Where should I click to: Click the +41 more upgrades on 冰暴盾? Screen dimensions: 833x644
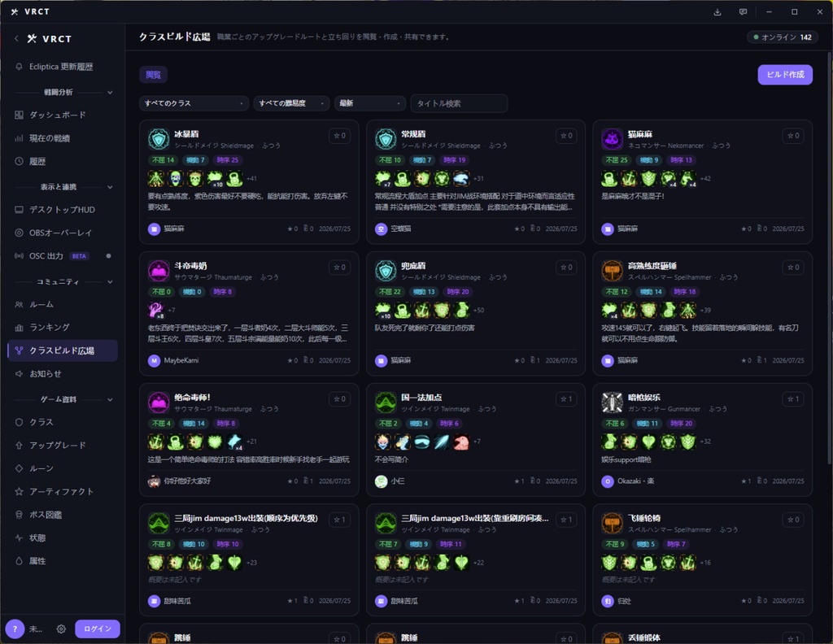(x=251, y=178)
